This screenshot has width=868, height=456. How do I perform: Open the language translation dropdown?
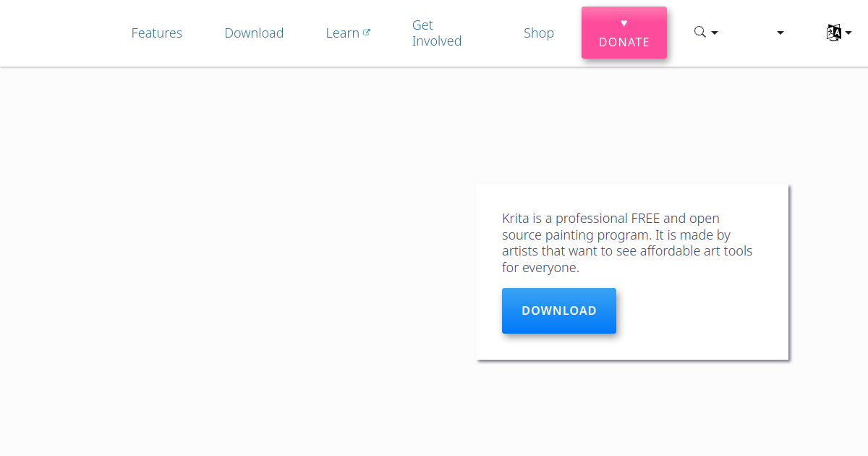click(x=838, y=33)
